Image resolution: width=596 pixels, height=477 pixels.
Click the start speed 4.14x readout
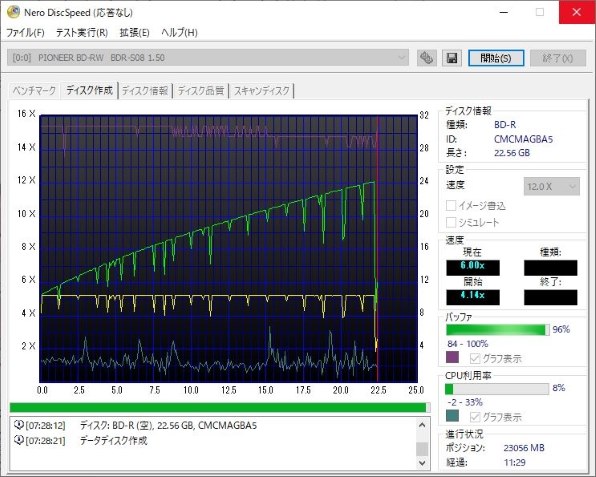pos(472,297)
